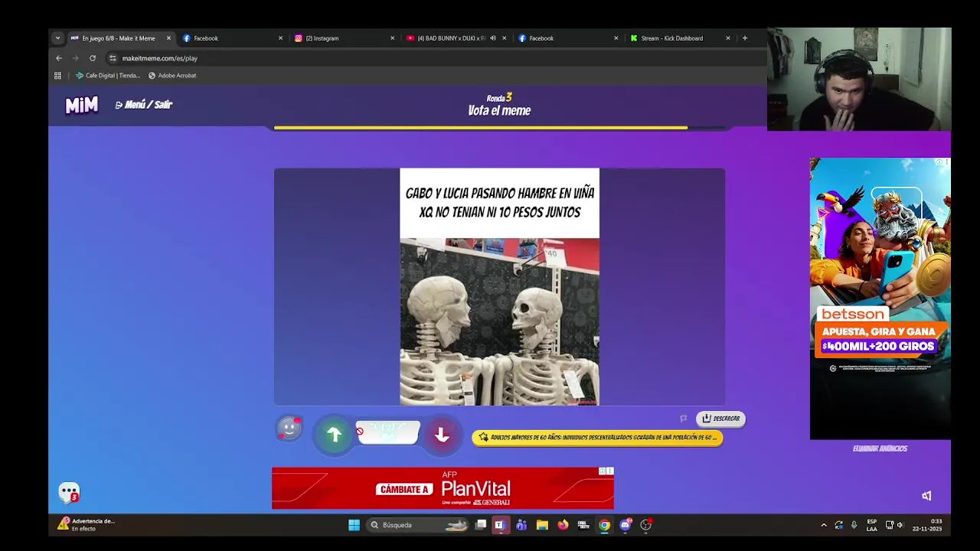Open Discord from the taskbar
The width and height of the screenshot is (980, 551).
(626, 525)
